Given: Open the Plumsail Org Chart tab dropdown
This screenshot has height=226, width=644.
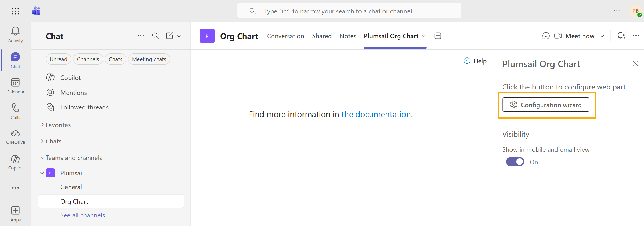Looking at the screenshot, I should click(x=424, y=36).
